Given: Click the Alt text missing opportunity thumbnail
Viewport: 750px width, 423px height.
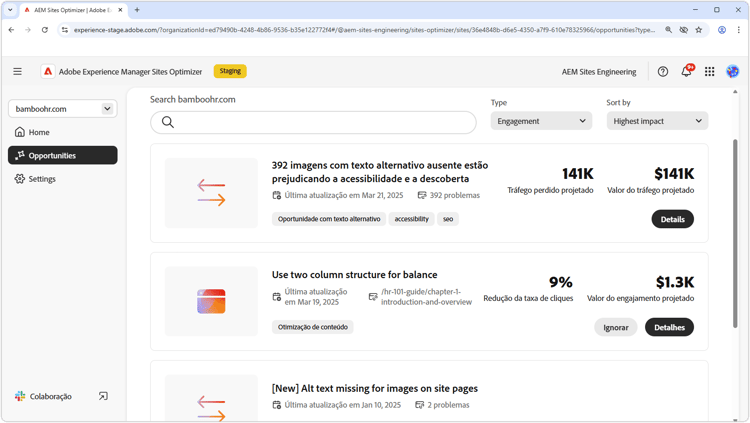Looking at the screenshot, I should [211, 398].
